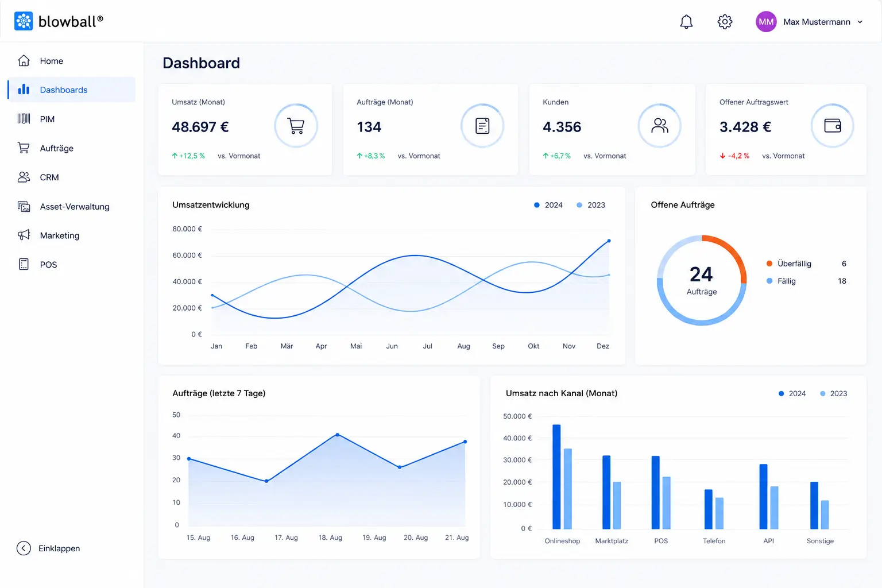Open the Asset-Verwaltung menu item

click(x=72, y=207)
